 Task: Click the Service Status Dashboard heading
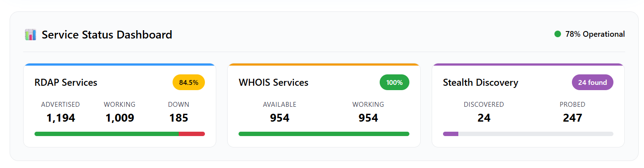click(x=107, y=35)
